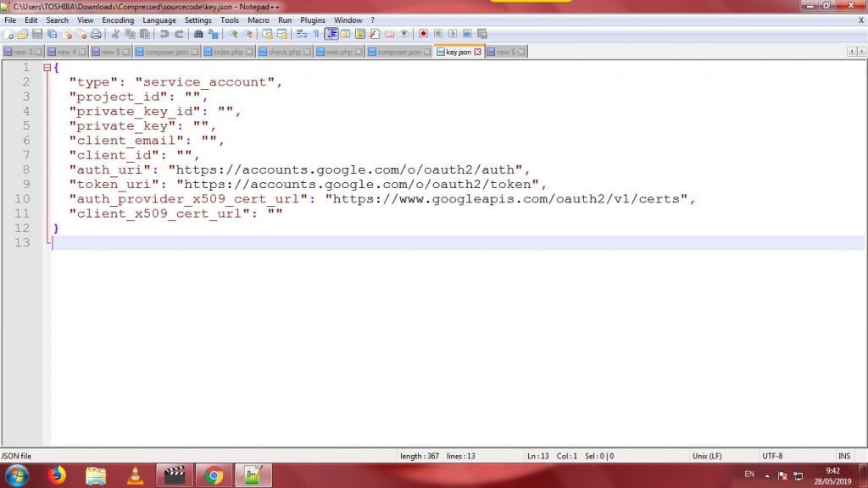The image size is (868, 488).
Task: Toggle Synchronize Vertical Scrolling
Action: pyautogui.click(x=267, y=34)
